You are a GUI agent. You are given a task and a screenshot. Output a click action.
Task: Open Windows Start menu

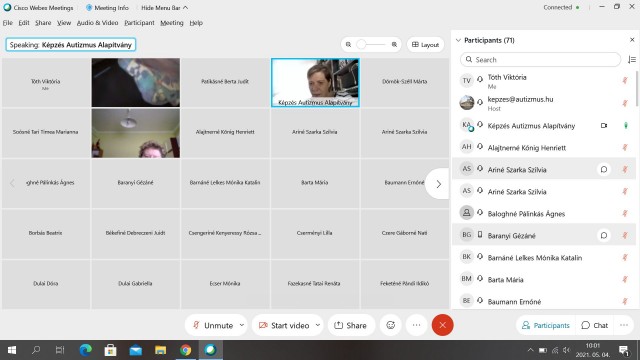(x=12, y=350)
